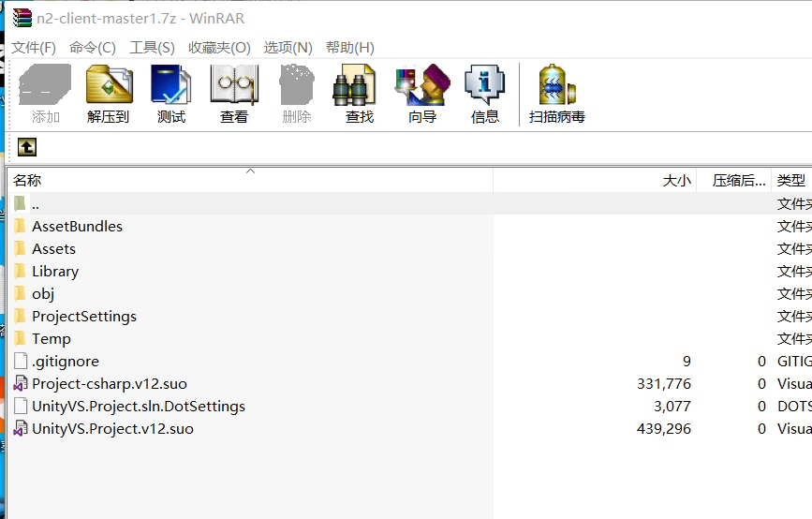Select the .gitignore file name
Screen dimensions: 812x519
(x=66, y=362)
